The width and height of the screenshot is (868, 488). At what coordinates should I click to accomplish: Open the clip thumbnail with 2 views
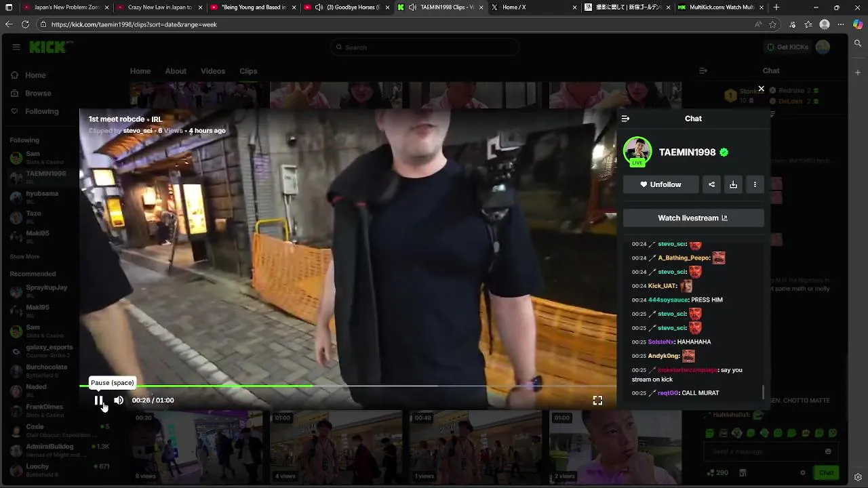(615, 447)
